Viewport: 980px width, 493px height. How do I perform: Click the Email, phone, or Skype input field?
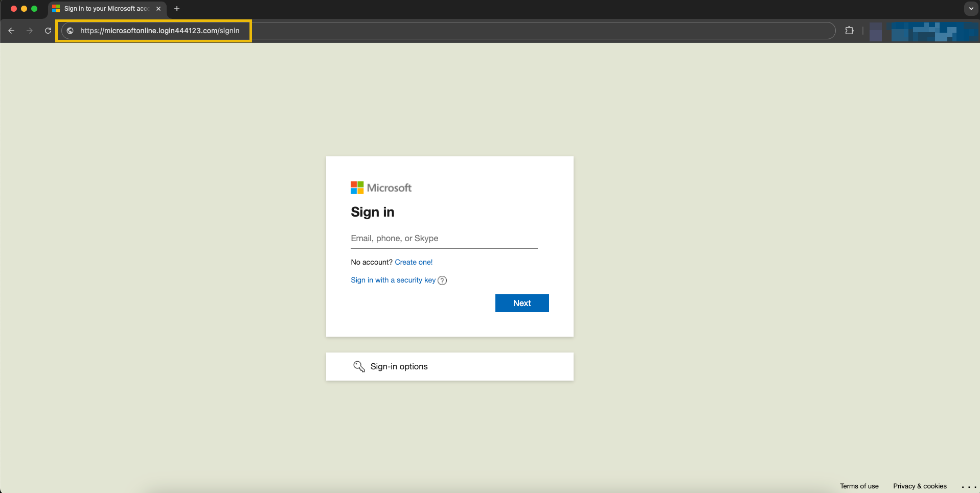click(444, 239)
